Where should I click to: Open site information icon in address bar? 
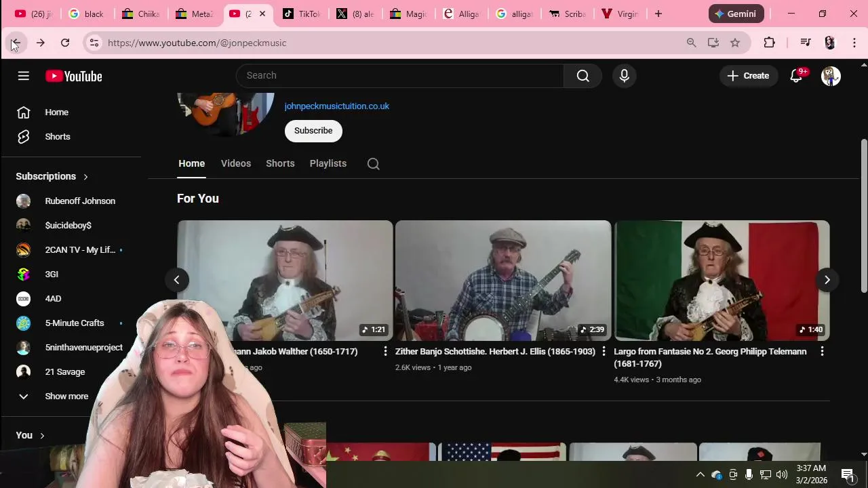[x=94, y=43]
